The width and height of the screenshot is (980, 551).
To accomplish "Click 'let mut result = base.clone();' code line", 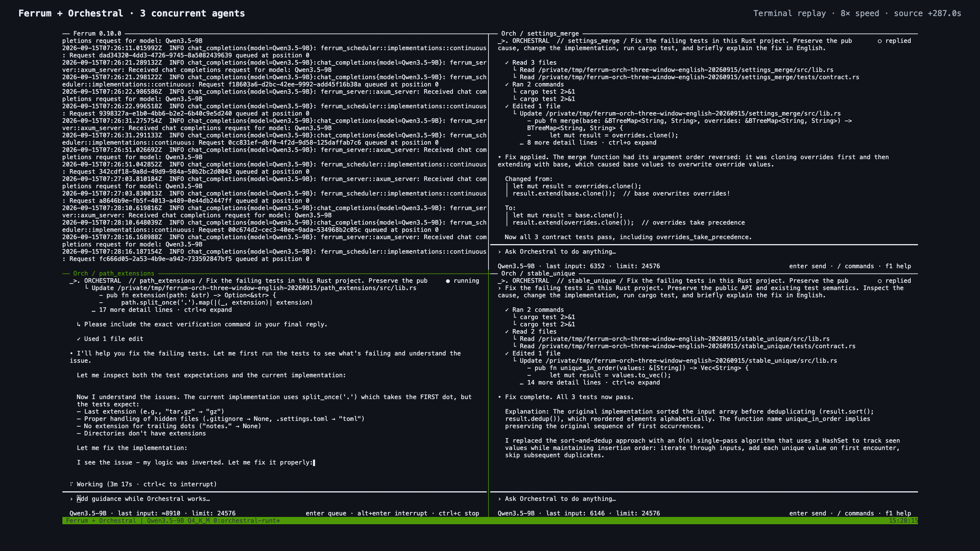I will [x=568, y=215].
